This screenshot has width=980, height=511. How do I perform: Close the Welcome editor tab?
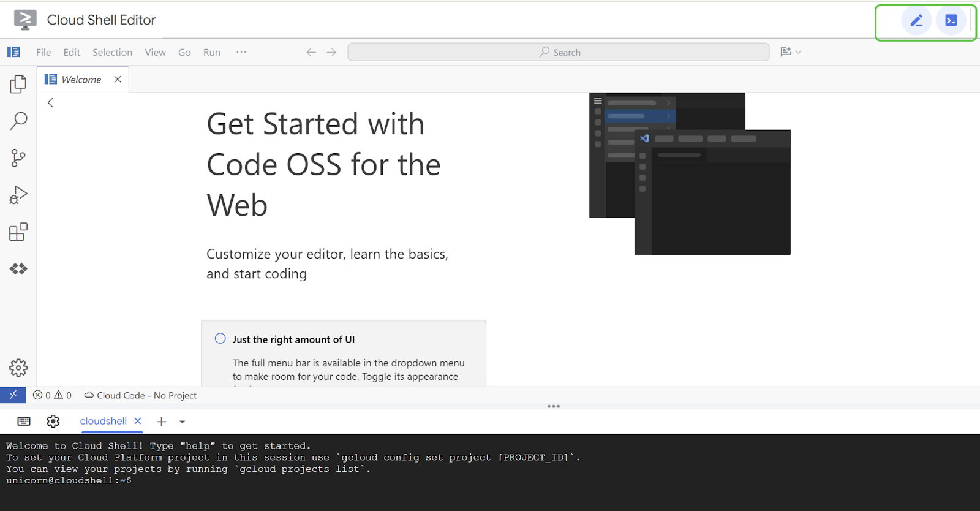[x=118, y=80]
